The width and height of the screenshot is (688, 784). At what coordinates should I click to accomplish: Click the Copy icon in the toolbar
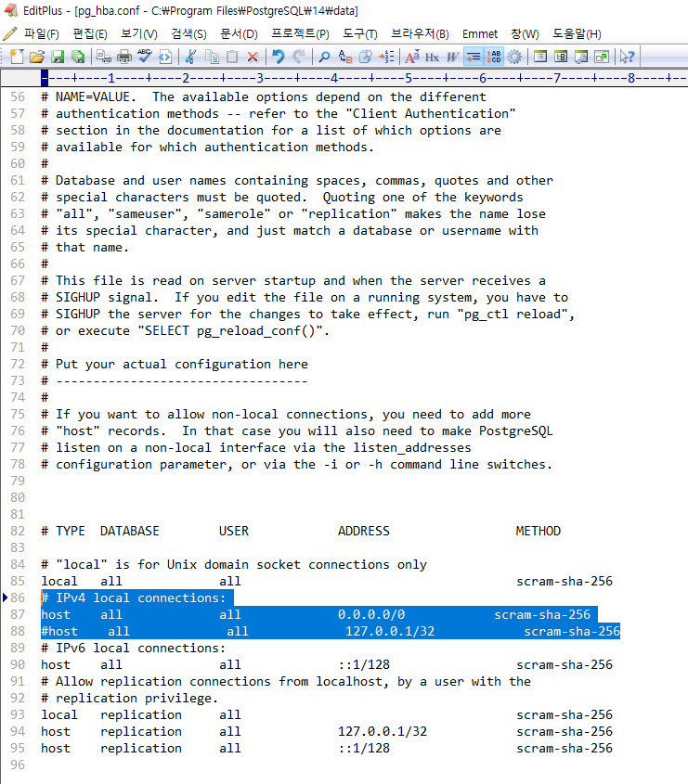pos(212,57)
